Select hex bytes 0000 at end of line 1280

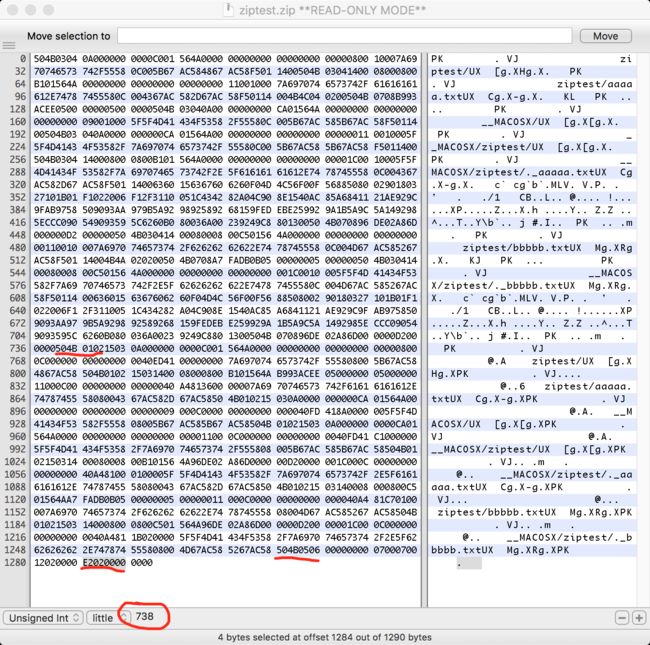[x=142, y=563]
